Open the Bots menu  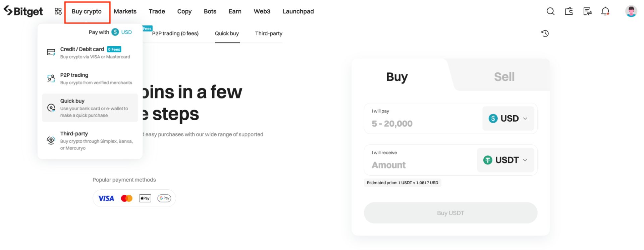click(210, 11)
